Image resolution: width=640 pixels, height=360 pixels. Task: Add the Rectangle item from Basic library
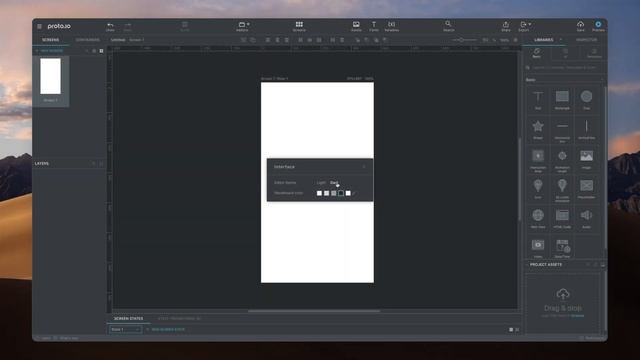(x=562, y=100)
